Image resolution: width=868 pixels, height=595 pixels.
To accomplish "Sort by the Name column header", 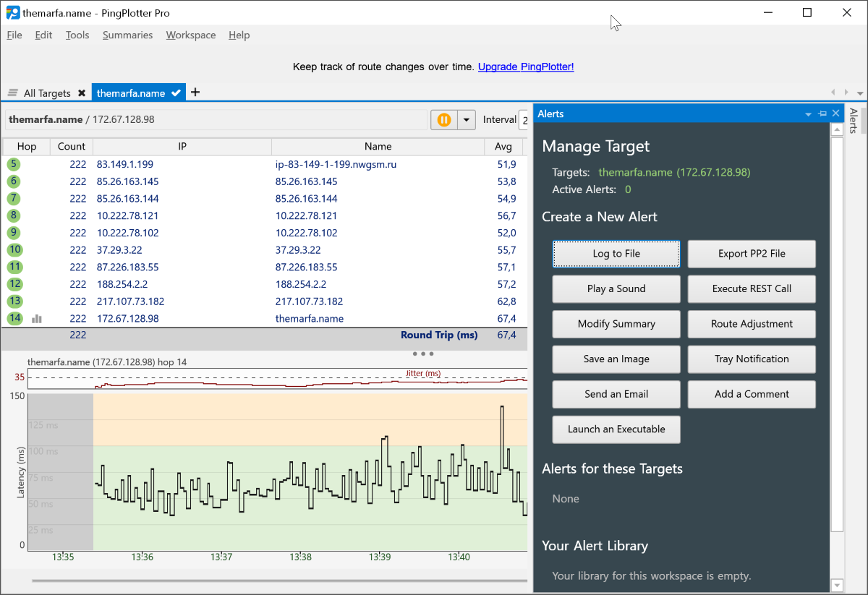I will 378,146.
